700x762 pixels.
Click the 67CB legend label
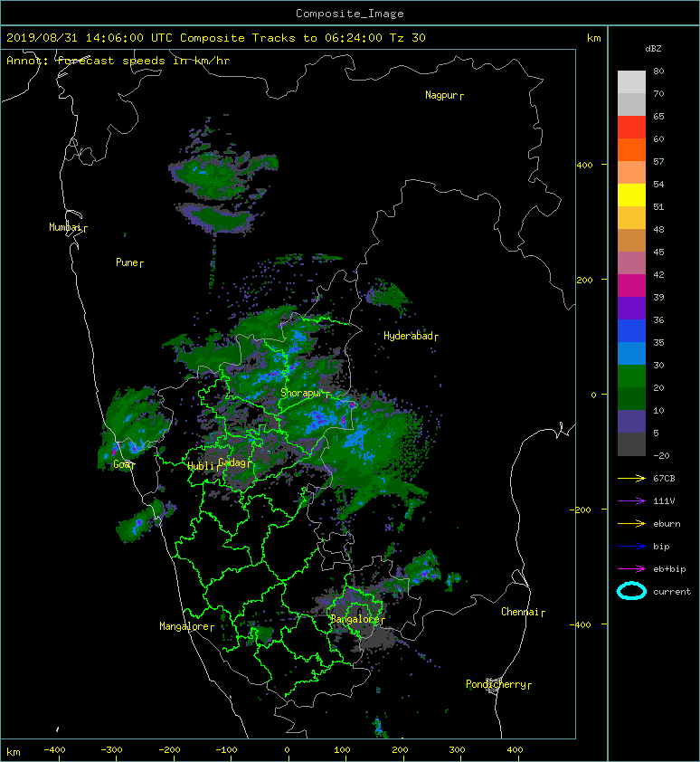(x=664, y=479)
